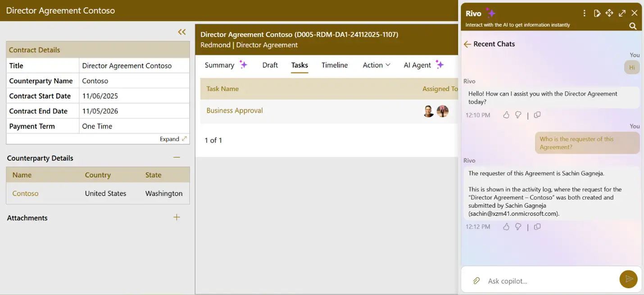Open the Action dropdown menu
Viewport: 644px width, 295px height.
click(x=376, y=65)
